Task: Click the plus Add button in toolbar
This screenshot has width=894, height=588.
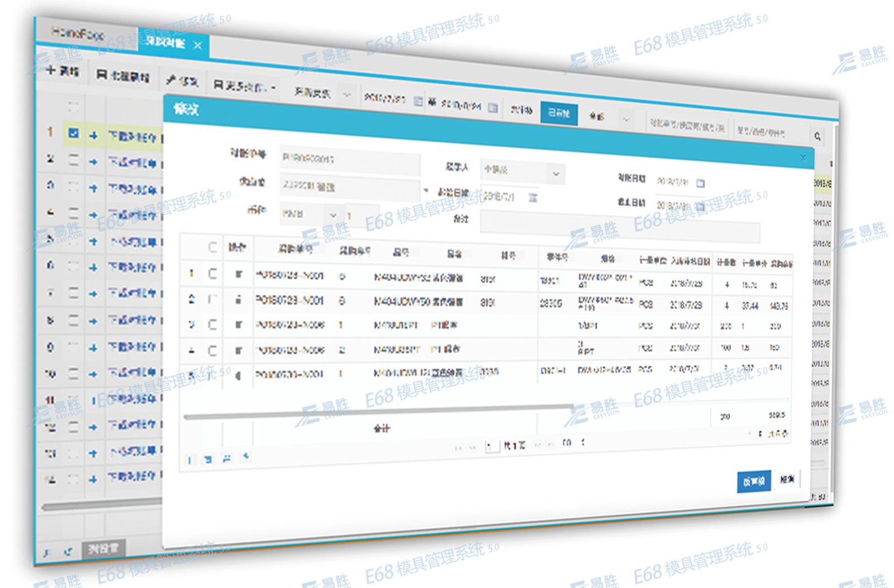Action: click(63, 71)
